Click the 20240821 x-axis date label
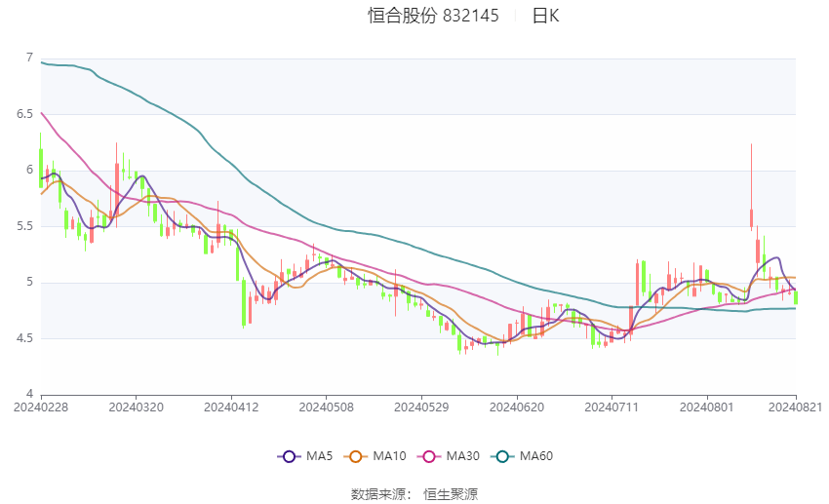Image resolution: width=829 pixels, height=504 pixels. pos(795,407)
